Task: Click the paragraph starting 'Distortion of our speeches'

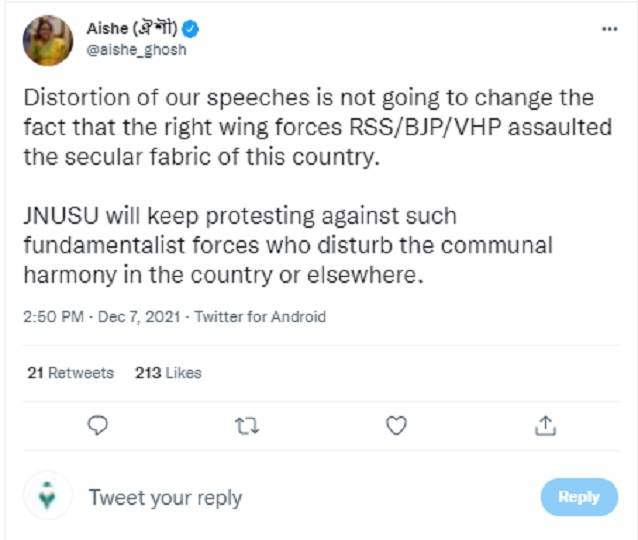Action: [308, 129]
